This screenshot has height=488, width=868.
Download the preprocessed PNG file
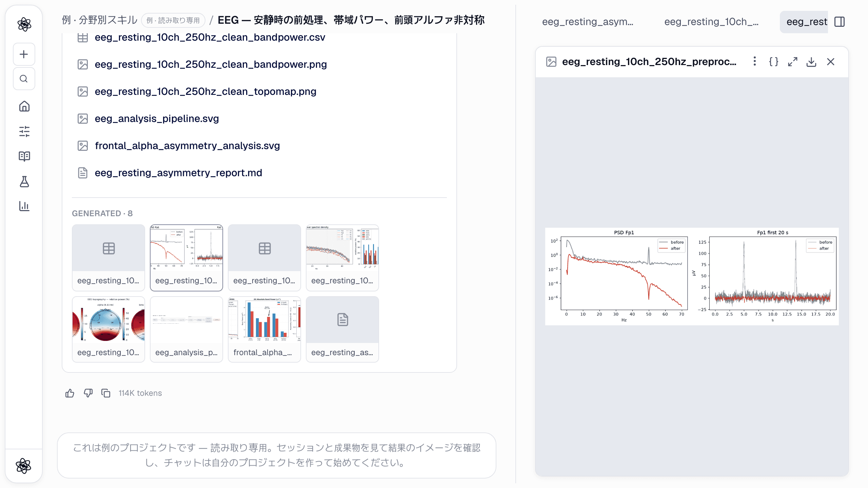click(811, 62)
